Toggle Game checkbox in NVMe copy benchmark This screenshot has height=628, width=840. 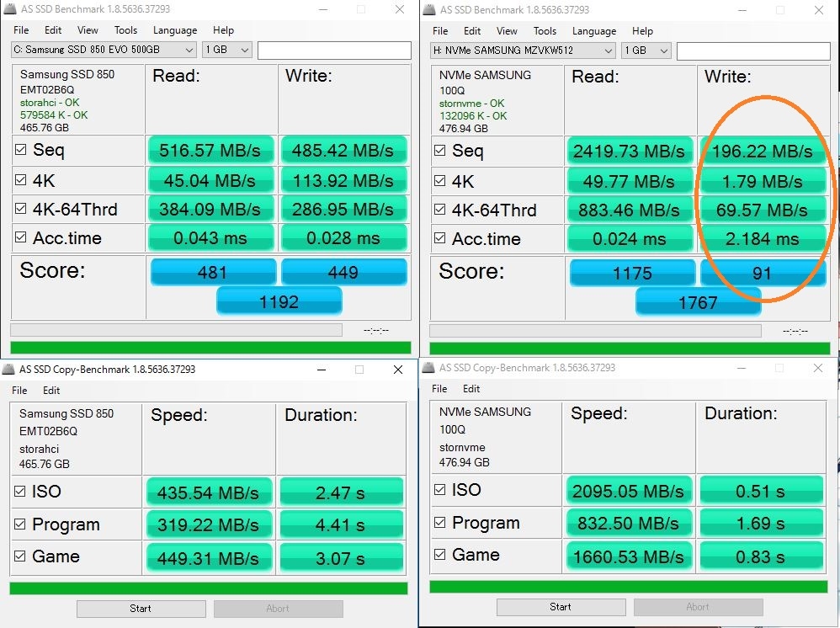tap(440, 554)
